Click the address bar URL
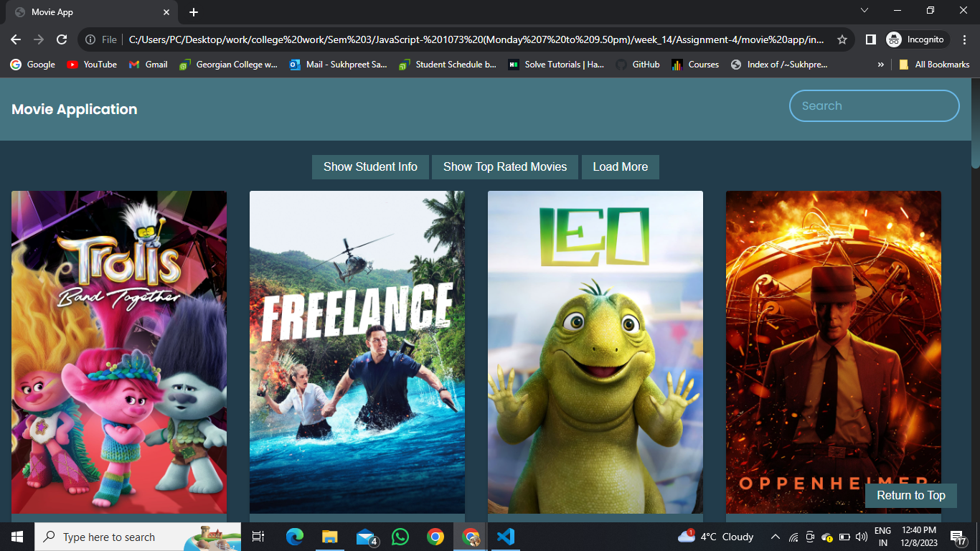 (x=476, y=39)
